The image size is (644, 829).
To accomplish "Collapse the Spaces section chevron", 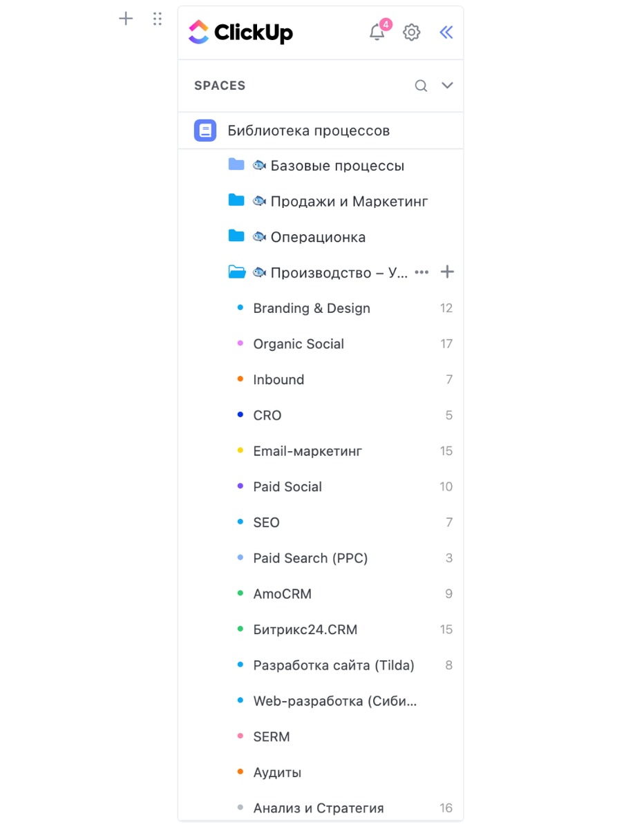I will click(x=447, y=86).
